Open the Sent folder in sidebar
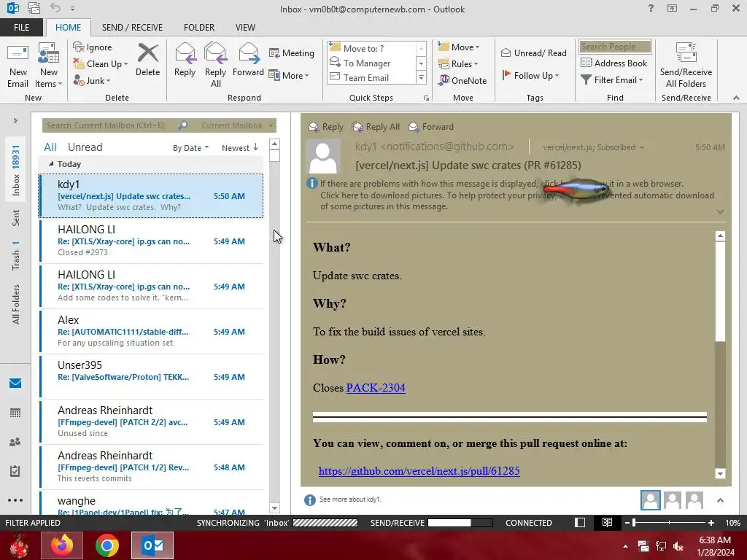The height and width of the screenshot is (560, 747). click(16, 217)
